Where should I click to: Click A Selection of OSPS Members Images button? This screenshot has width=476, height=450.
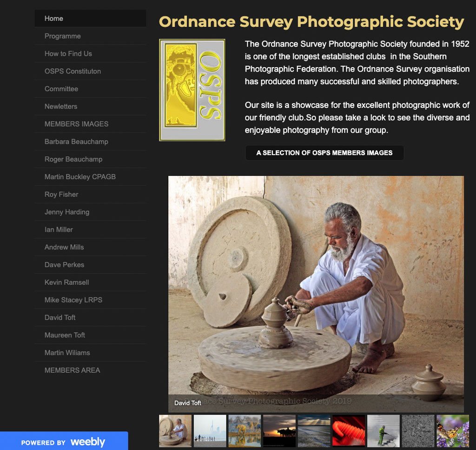(x=324, y=153)
